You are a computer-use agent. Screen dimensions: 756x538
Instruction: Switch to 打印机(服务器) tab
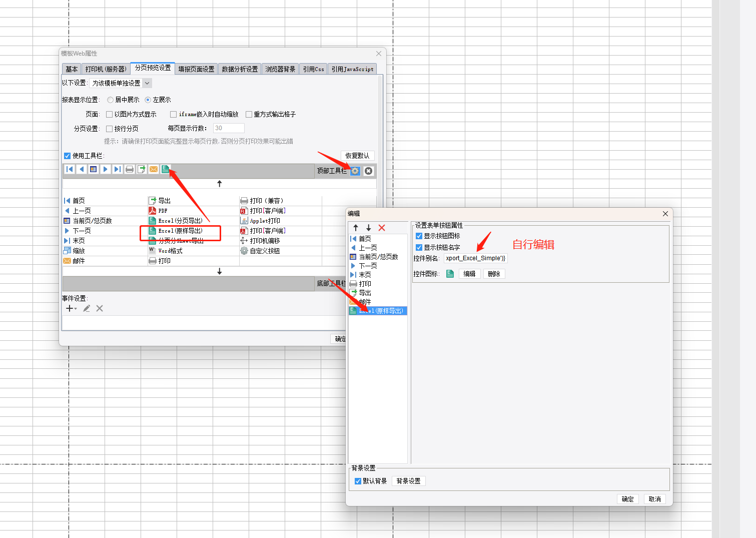tap(106, 69)
